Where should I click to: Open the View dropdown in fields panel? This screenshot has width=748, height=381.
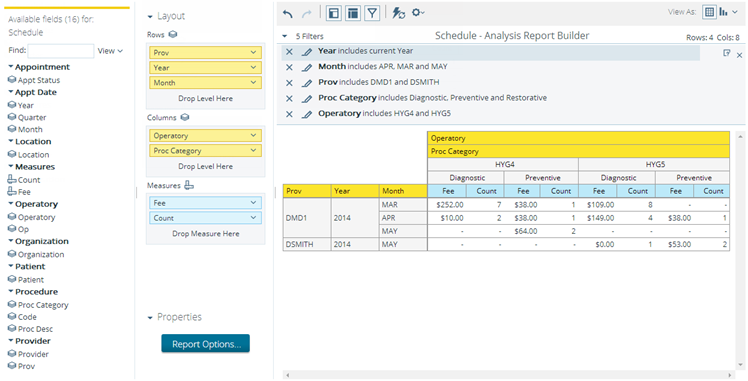click(x=110, y=51)
